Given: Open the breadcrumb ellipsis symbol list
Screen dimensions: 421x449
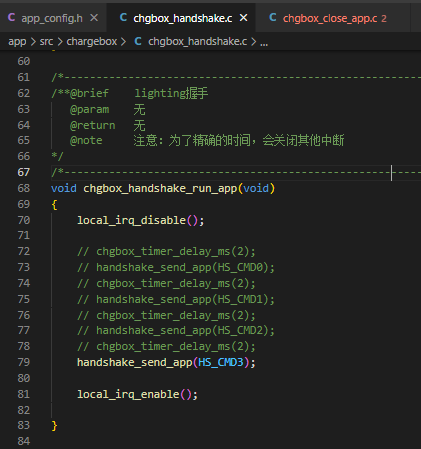Looking at the screenshot, I should 264,43.
